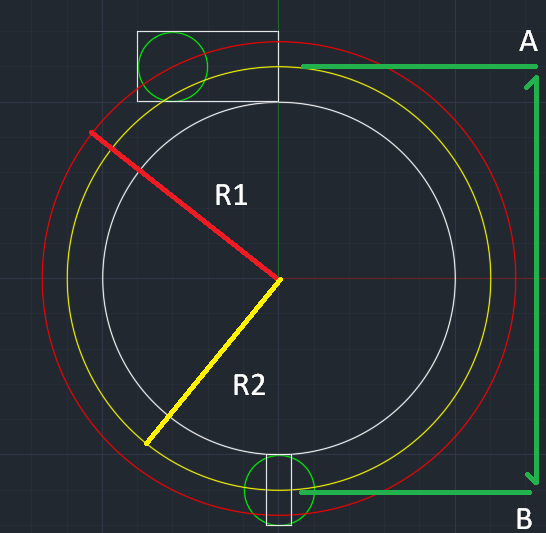
Task: Click the R1 endpoint on the red circle
Action: coord(92,133)
